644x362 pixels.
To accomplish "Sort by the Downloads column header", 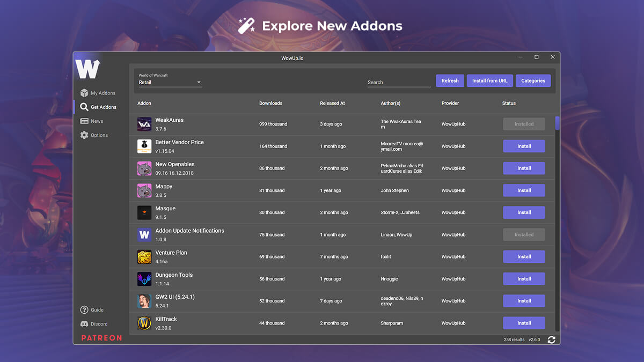I will [x=270, y=103].
